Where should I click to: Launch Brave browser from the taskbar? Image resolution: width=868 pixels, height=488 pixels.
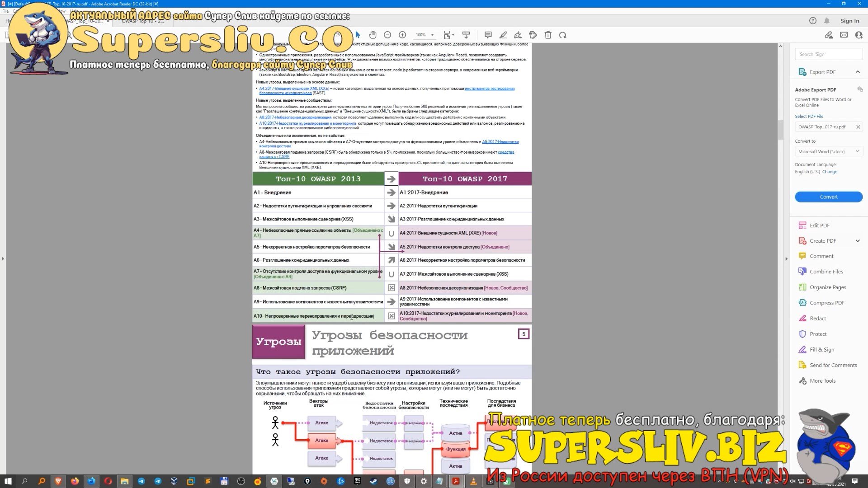[x=58, y=481]
